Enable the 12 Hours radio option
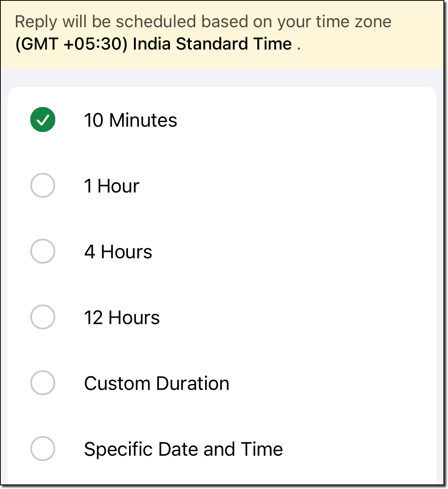This screenshot has width=448, height=489. [43, 317]
